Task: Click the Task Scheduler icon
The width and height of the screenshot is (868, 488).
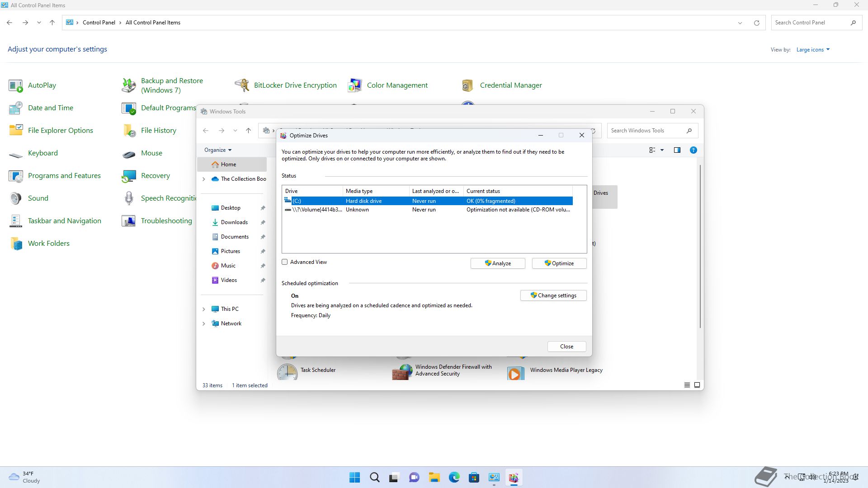Action: (288, 372)
